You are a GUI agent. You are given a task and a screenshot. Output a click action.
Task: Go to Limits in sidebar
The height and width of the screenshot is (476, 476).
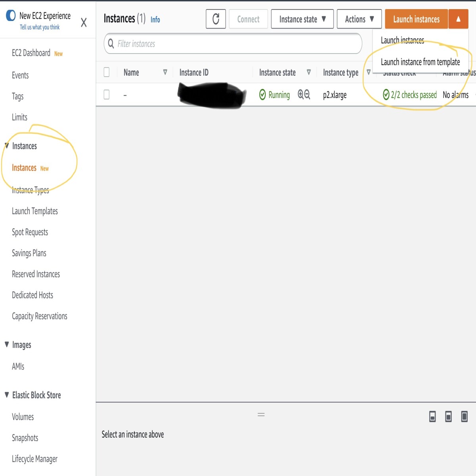click(x=19, y=117)
